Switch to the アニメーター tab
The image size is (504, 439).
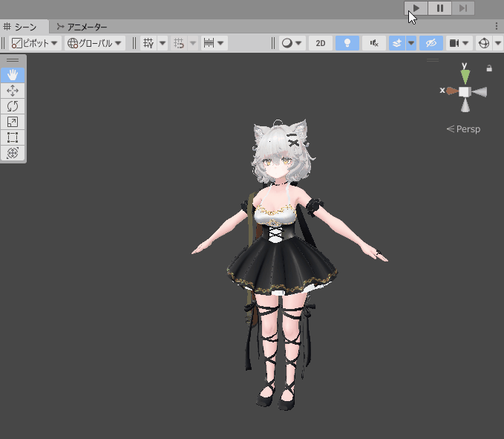(x=82, y=27)
